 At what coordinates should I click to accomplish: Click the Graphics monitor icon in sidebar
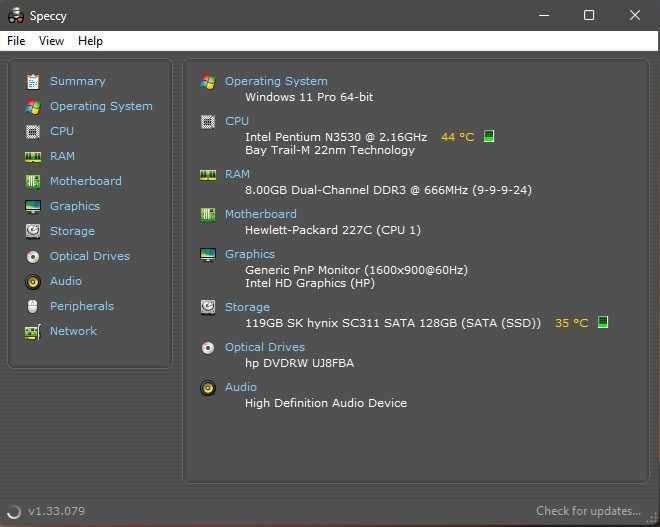[33, 207]
